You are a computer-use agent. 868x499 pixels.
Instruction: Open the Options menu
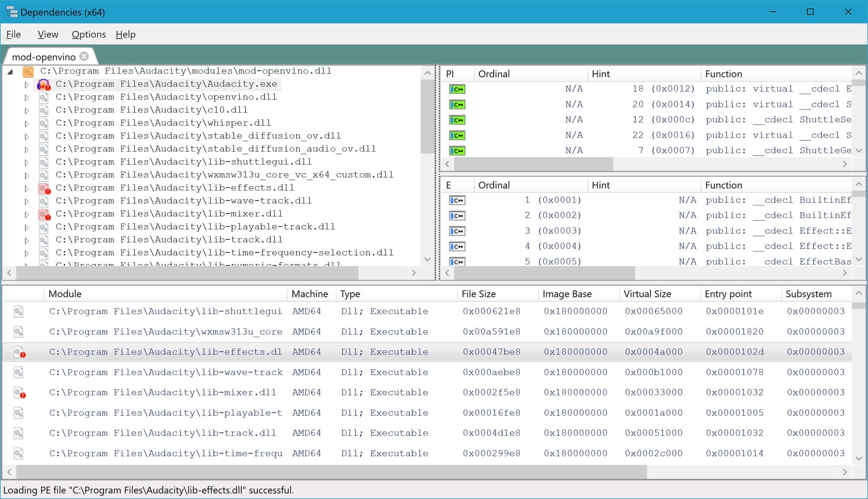click(89, 34)
